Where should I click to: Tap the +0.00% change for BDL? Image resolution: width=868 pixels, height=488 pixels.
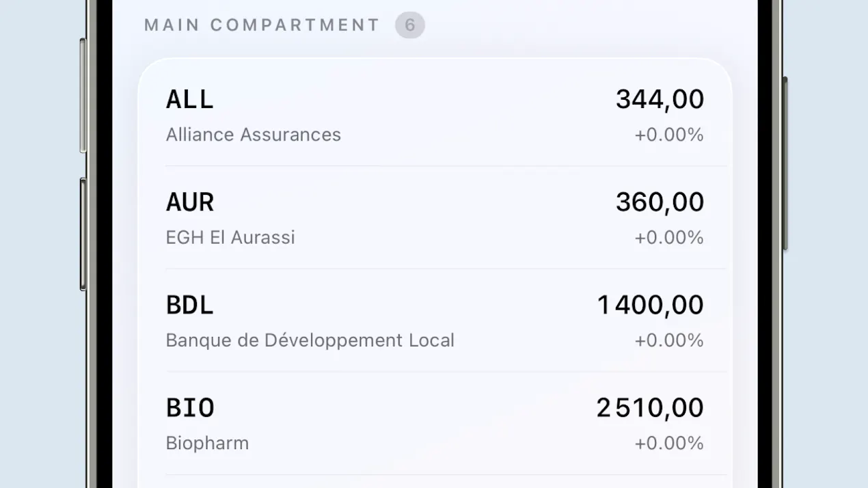click(669, 340)
